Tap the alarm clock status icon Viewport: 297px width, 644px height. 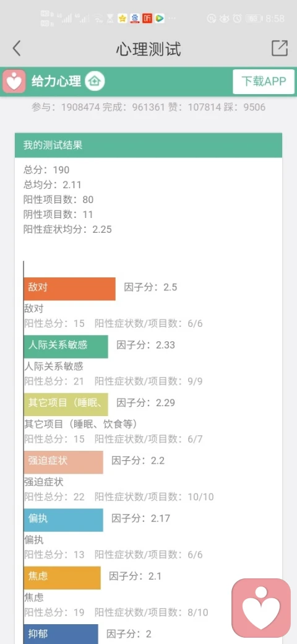coord(237,19)
